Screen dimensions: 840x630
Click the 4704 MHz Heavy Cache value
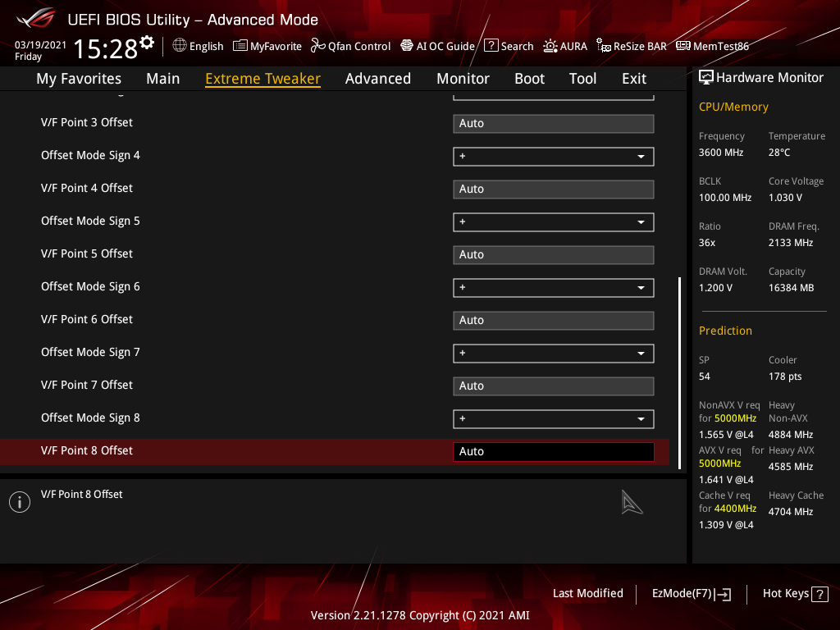coord(791,512)
